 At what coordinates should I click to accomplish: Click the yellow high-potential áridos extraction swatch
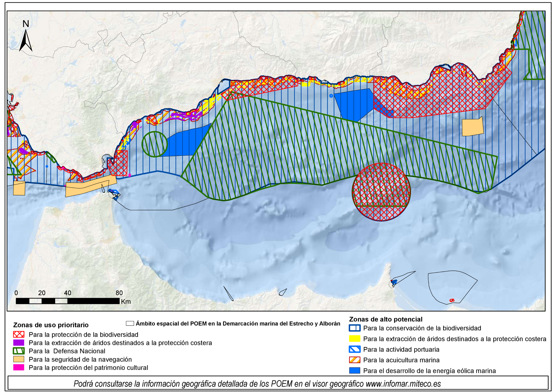354,339
